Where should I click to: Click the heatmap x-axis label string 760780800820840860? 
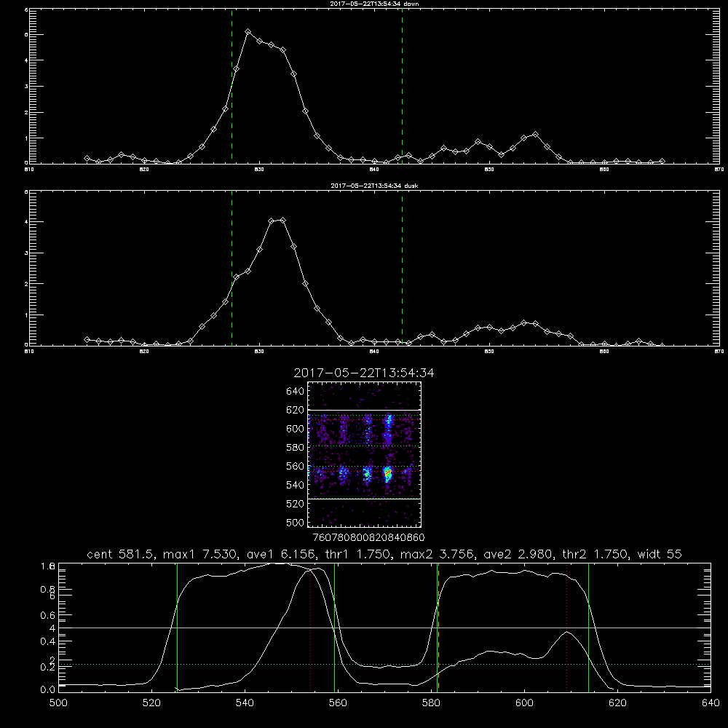pos(368,537)
